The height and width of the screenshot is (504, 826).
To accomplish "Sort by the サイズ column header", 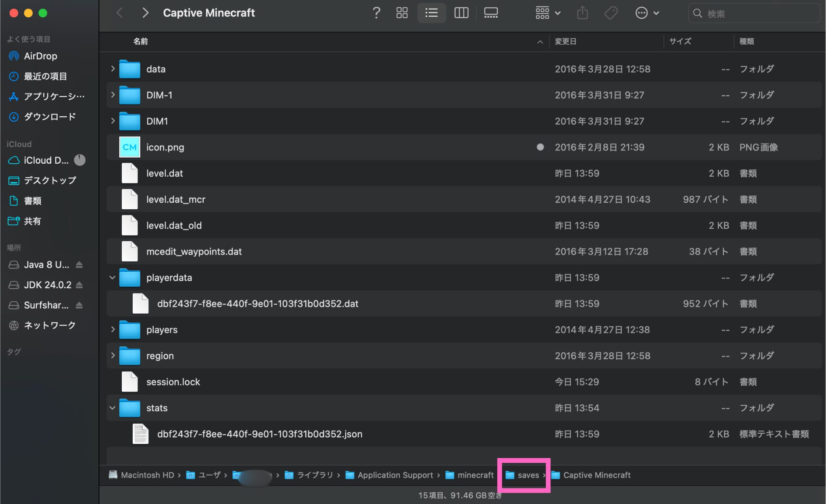I will (x=680, y=42).
